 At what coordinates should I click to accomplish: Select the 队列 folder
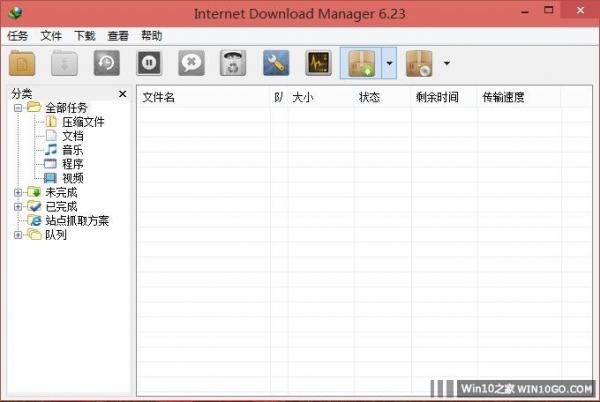coord(56,234)
